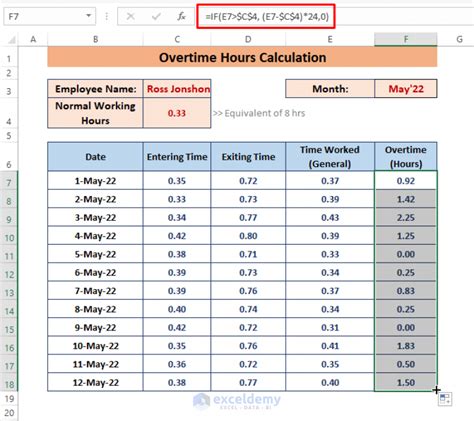Select column G header

click(x=459, y=39)
